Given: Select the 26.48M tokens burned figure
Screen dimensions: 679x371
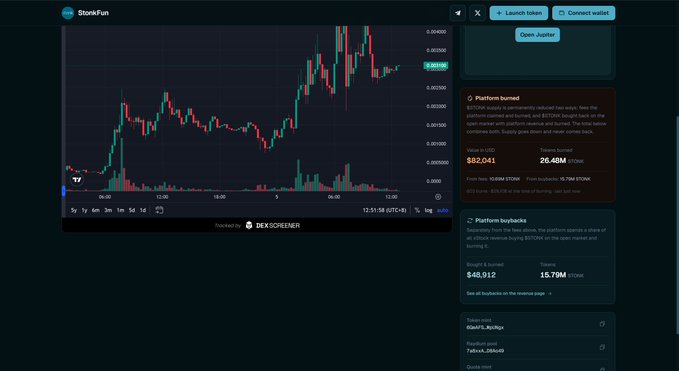Looking at the screenshot, I should [553, 161].
